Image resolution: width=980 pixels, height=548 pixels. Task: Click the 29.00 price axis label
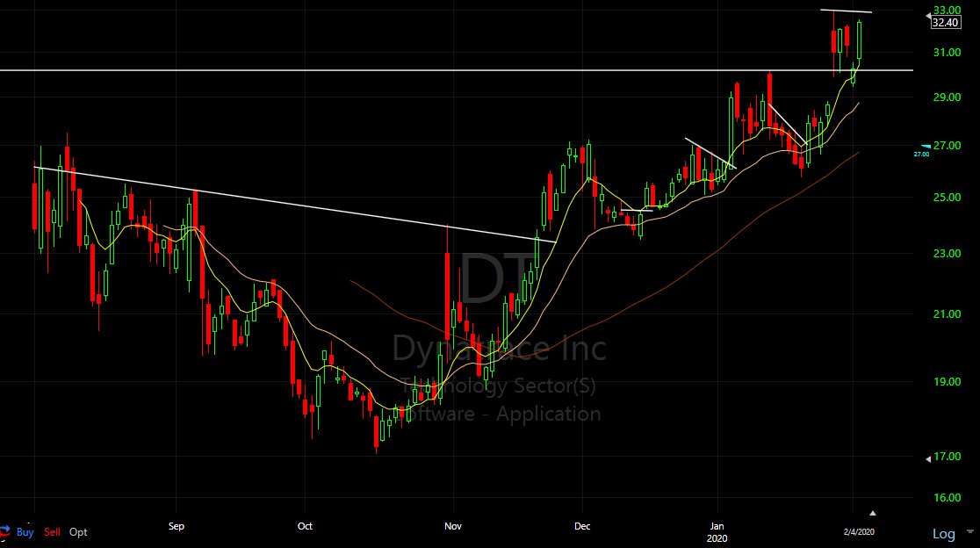(x=947, y=97)
